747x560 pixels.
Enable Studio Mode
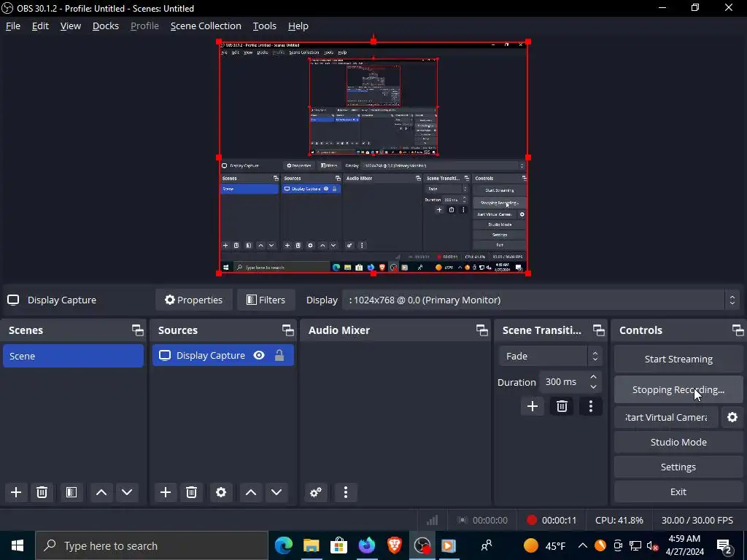[678, 442]
